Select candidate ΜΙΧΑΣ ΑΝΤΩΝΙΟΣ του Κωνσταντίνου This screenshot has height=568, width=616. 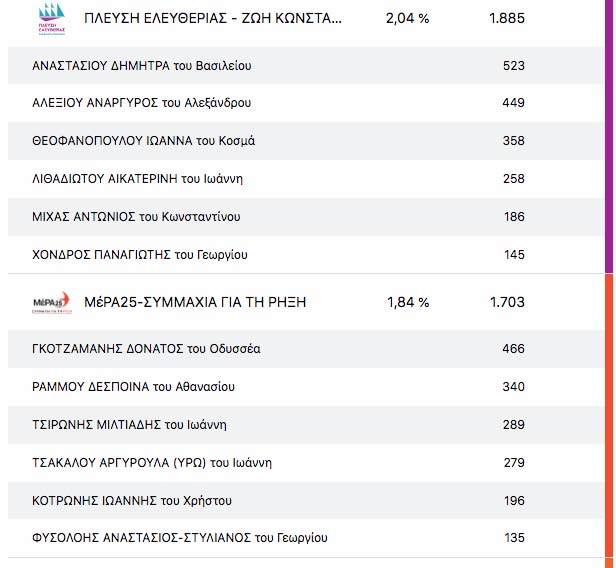click(x=136, y=217)
